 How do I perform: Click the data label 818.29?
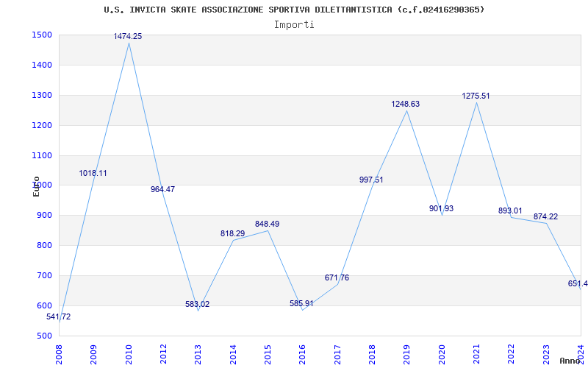[x=232, y=233]
